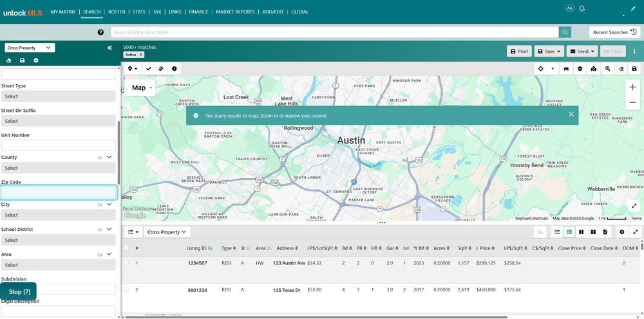Collapse the search criteria panel

(109, 48)
